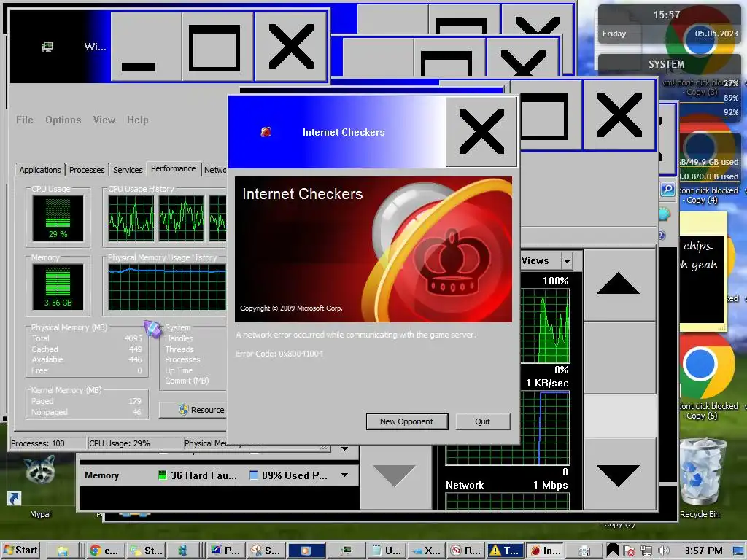Switch to the 'In...' Internet Checkers taskbar button

tap(546, 551)
